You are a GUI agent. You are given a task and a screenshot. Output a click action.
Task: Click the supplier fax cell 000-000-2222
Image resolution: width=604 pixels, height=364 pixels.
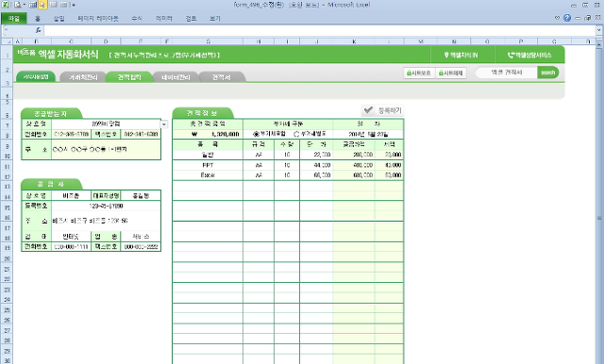coord(141,247)
